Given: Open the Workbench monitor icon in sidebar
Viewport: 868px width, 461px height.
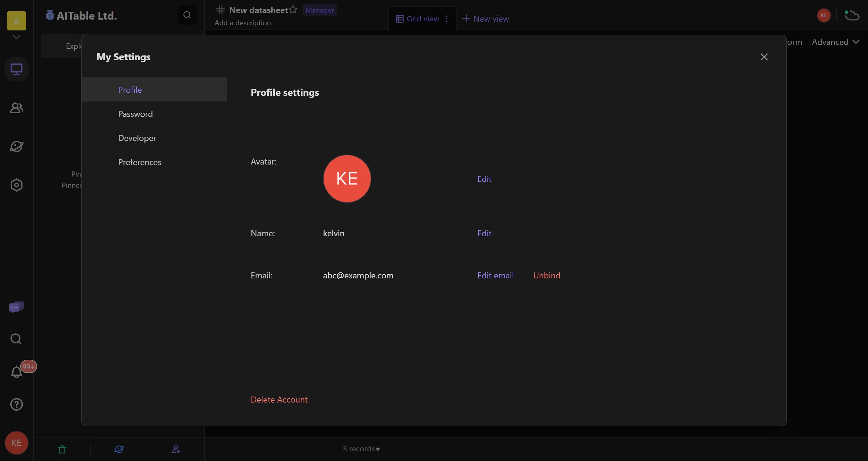Looking at the screenshot, I should tap(17, 69).
